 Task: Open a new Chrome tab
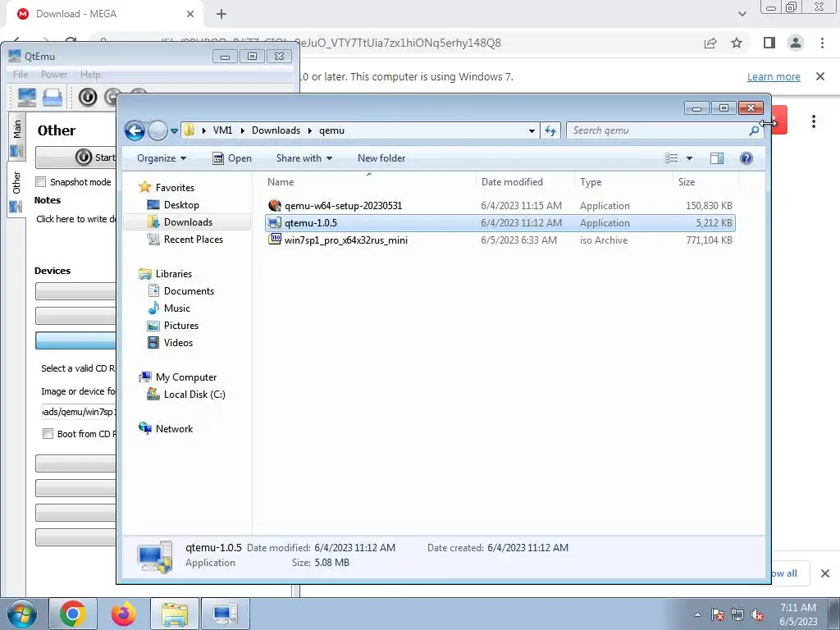click(221, 14)
